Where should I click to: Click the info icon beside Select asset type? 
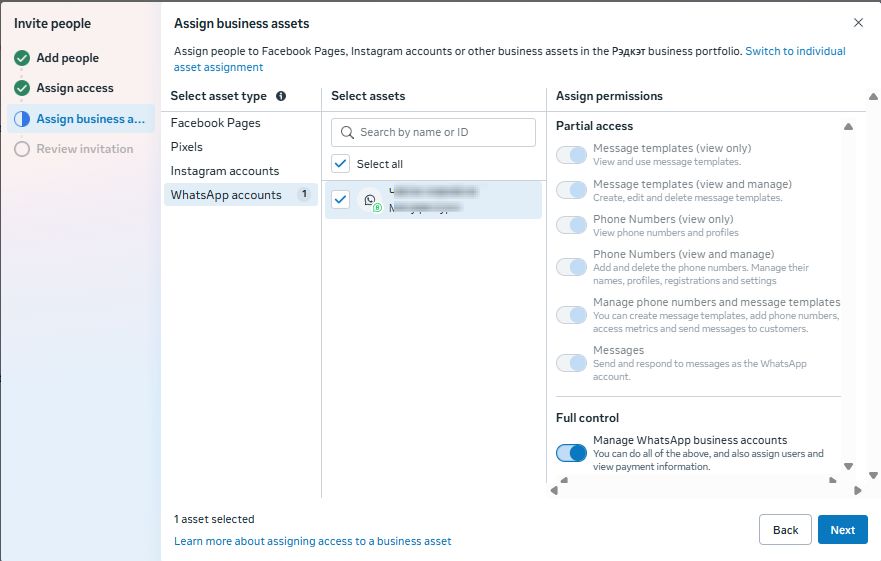pos(281,97)
